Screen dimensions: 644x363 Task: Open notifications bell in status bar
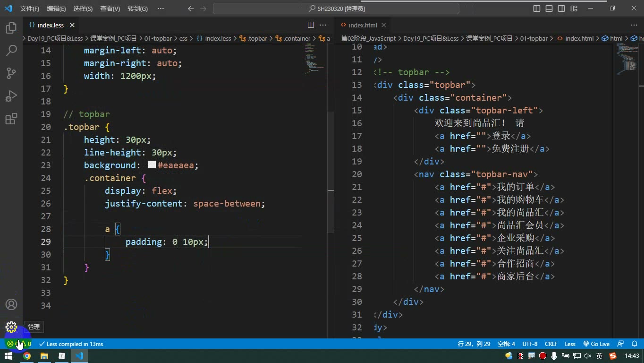(x=635, y=344)
